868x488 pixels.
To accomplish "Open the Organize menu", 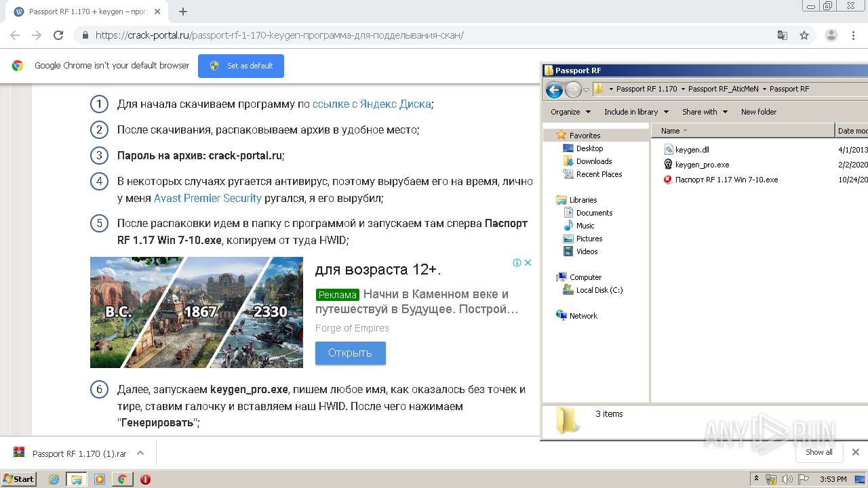I will click(x=570, y=112).
